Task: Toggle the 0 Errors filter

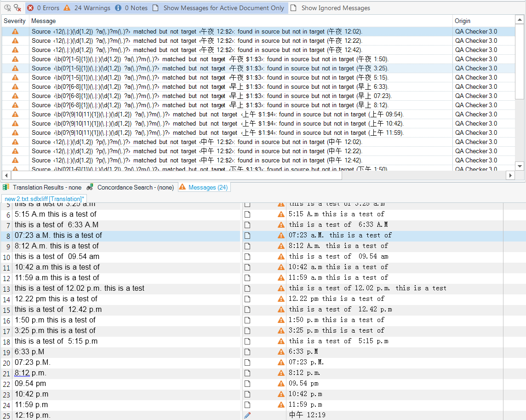Action: point(43,8)
